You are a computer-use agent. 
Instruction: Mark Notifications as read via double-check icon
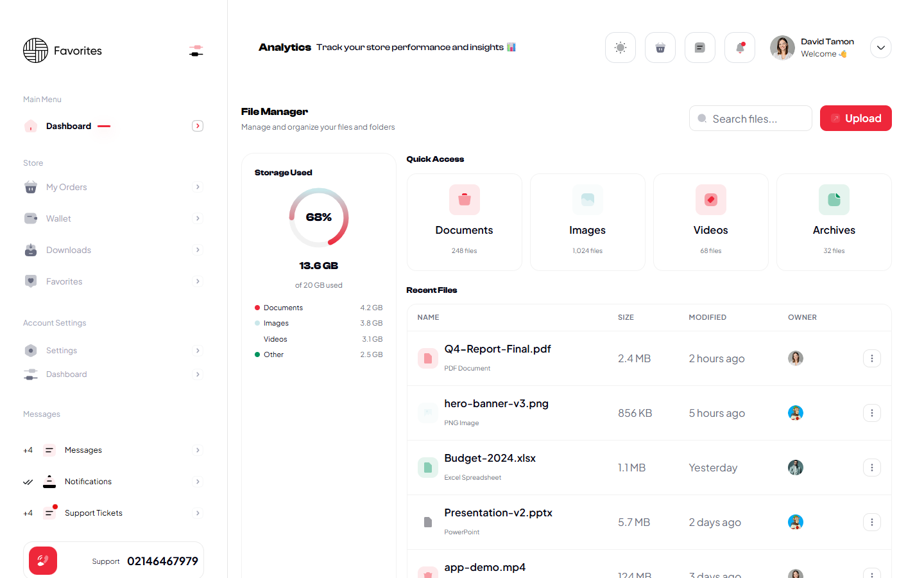(28, 481)
